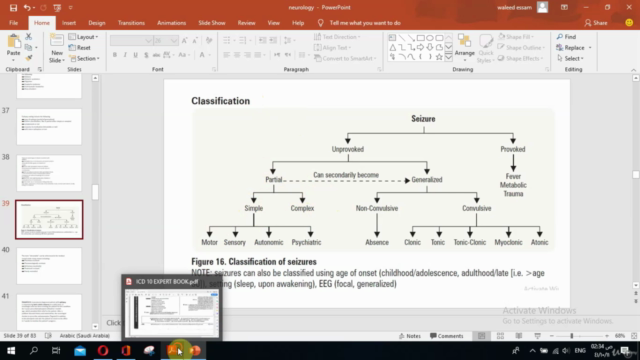Screen dimensions: 640x360
Task: Click Tell me what you want to do
Action: point(365,23)
